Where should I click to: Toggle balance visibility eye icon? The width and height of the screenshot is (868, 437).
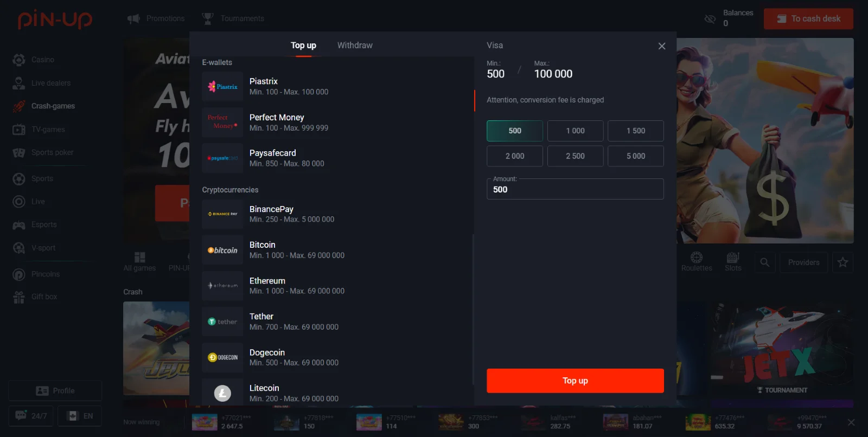[710, 19]
